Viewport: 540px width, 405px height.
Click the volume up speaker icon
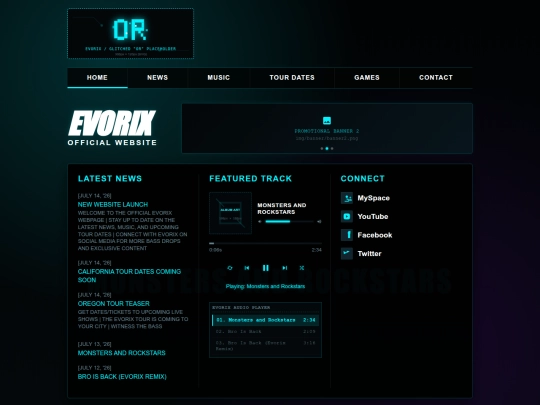pyautogui.click(x=319, y=221)
